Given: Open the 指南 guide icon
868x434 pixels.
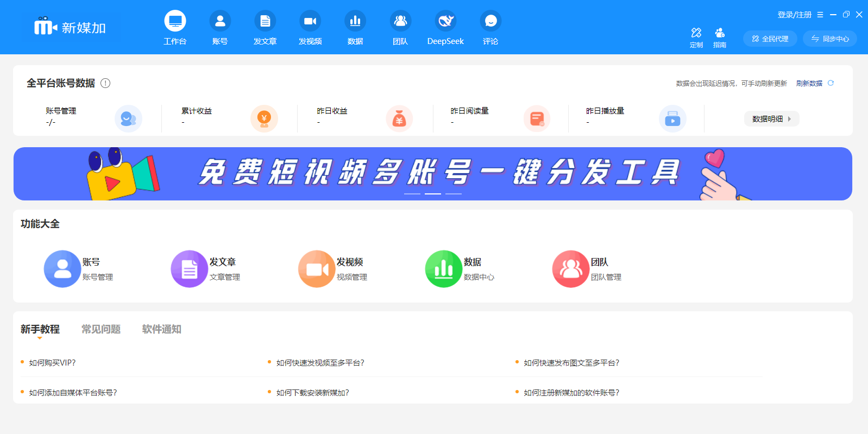Looking at the screenshot, I should coord(720,33).
